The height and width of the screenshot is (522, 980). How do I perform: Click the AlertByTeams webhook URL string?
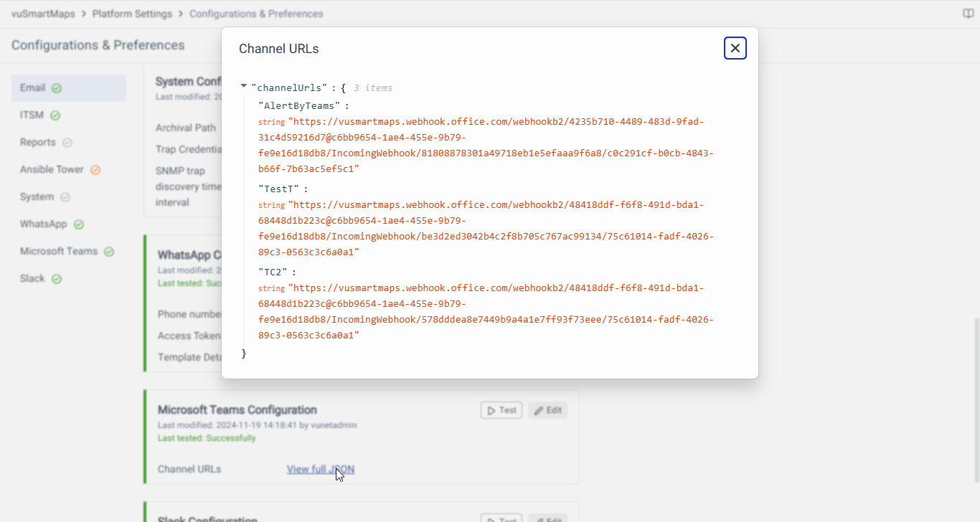pos(486,146)
